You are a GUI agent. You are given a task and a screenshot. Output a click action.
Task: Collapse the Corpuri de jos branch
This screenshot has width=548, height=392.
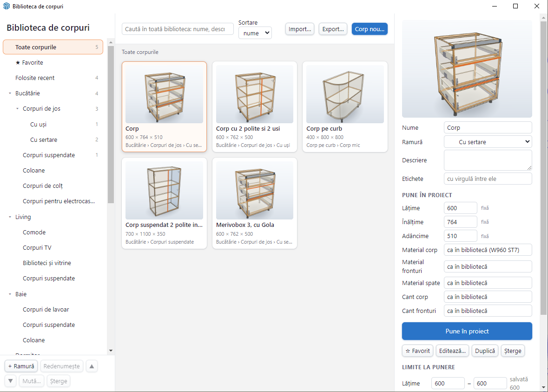click(18, 109)
